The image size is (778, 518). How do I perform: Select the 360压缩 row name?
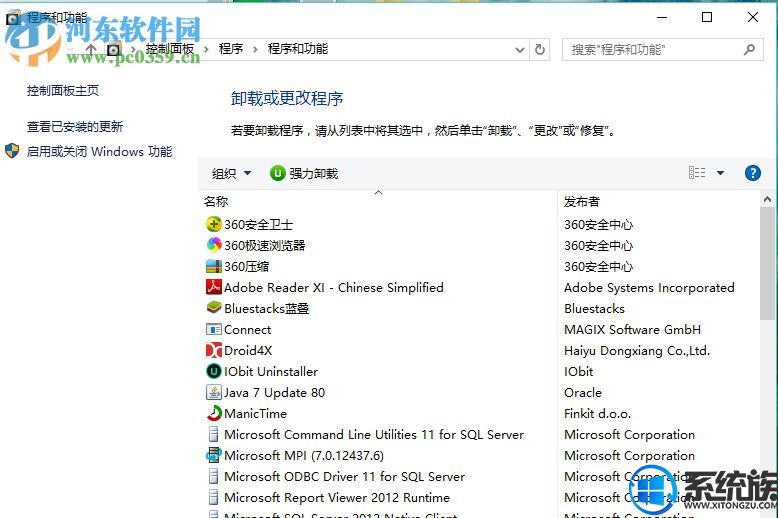coord(247,266)
